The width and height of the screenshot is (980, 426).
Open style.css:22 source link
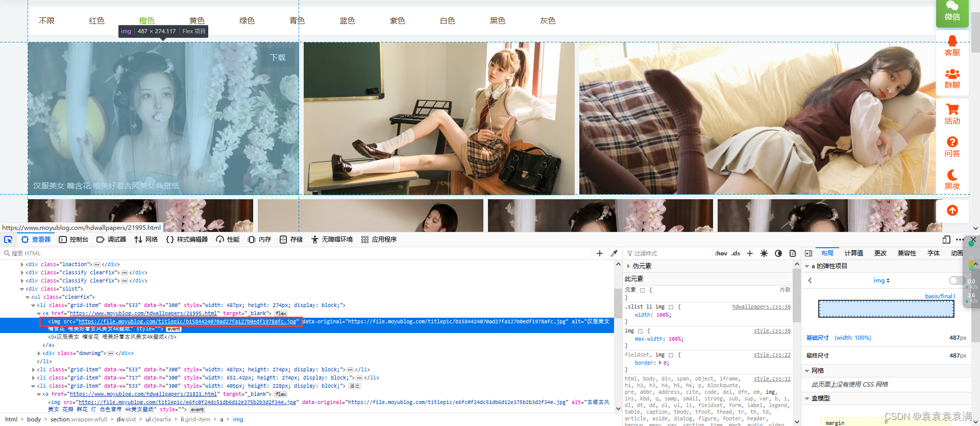click(772, 355)
